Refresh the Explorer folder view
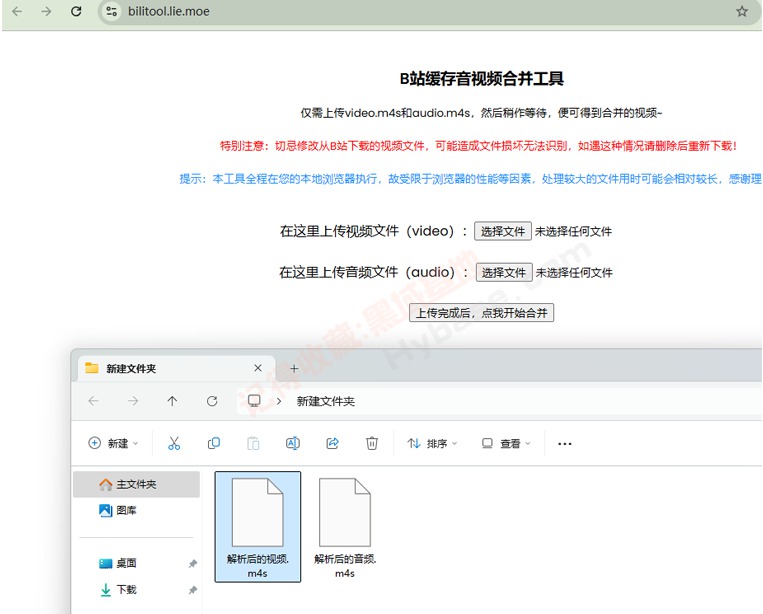The width and height of the screenshot is (763, 614). pyautogui.click(x=212, y=401)
